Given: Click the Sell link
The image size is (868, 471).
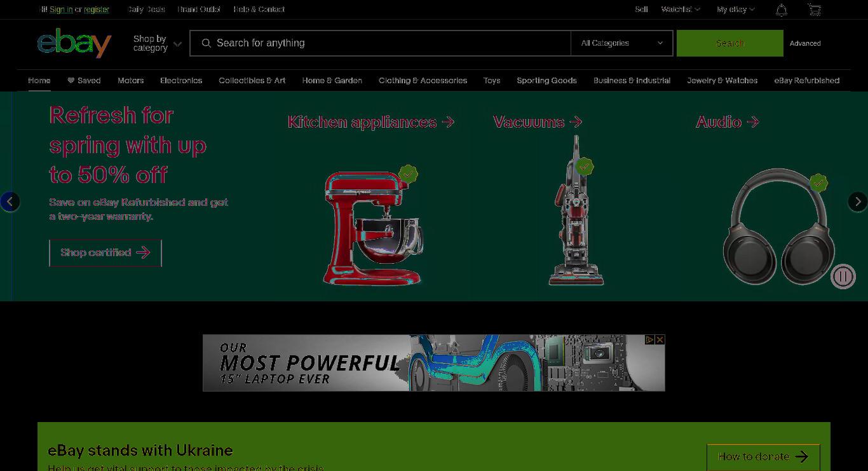Looking at the screenshot, I should click(642, 10).
